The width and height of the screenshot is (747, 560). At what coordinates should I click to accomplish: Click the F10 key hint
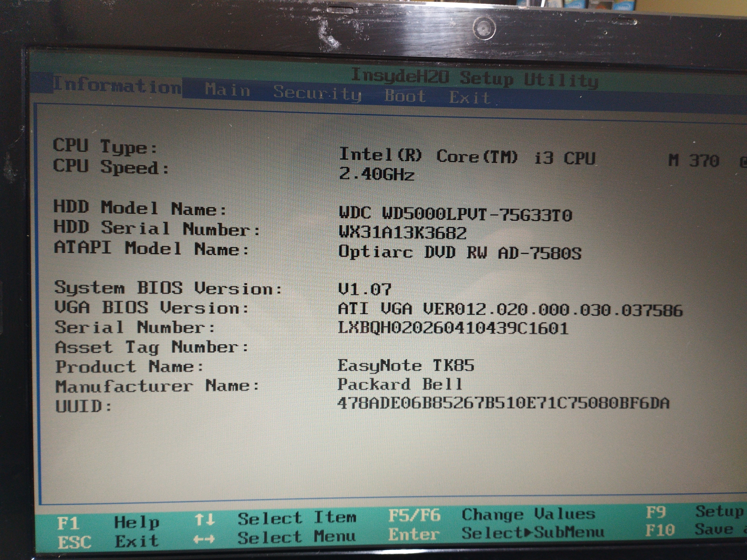pos(660,530)
